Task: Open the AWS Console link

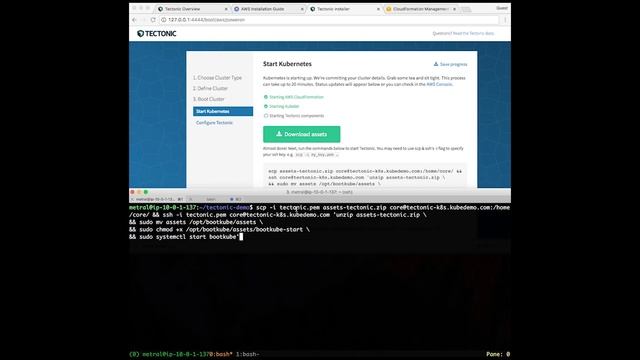Action: pyautogui.click(x=439, y=84)
